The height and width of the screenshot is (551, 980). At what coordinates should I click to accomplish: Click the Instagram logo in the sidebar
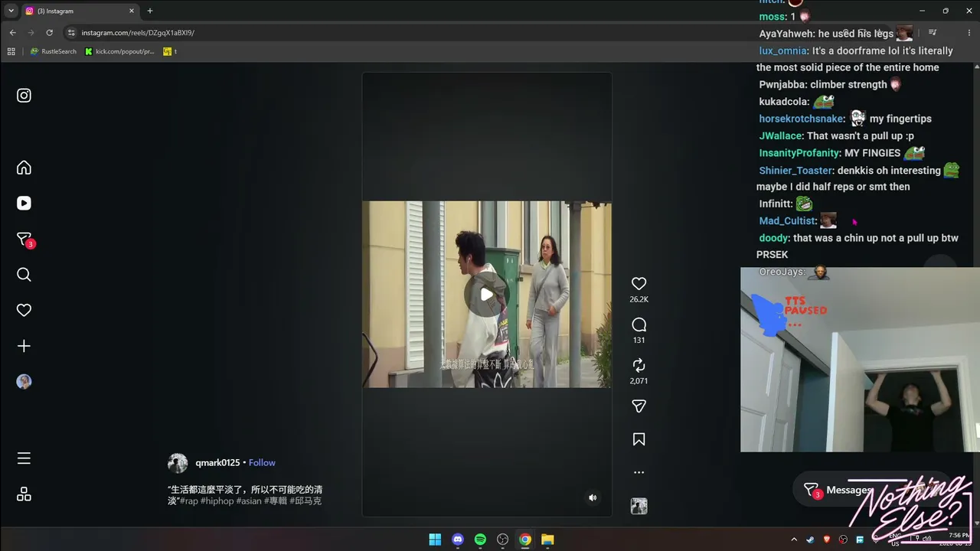pyautogui.click(x=24, y=96)
